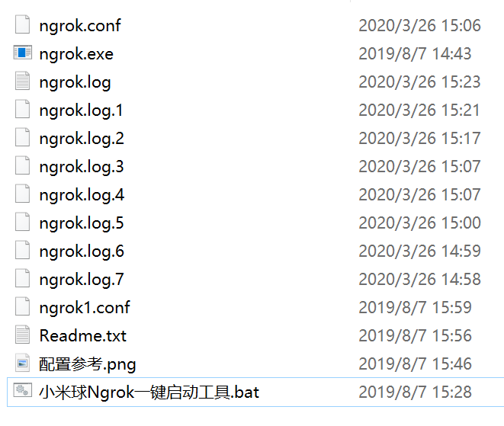Click the ngrok.conf file icon

point(23,24)
